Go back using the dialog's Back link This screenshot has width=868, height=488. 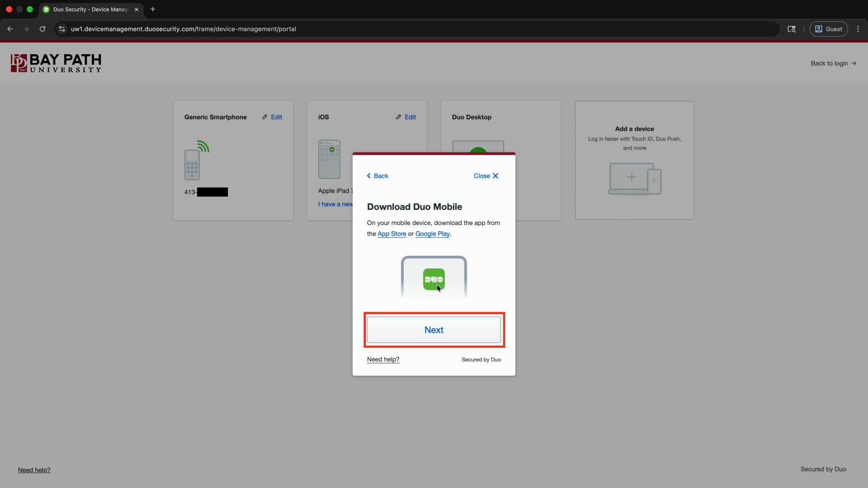coord(377,176)
